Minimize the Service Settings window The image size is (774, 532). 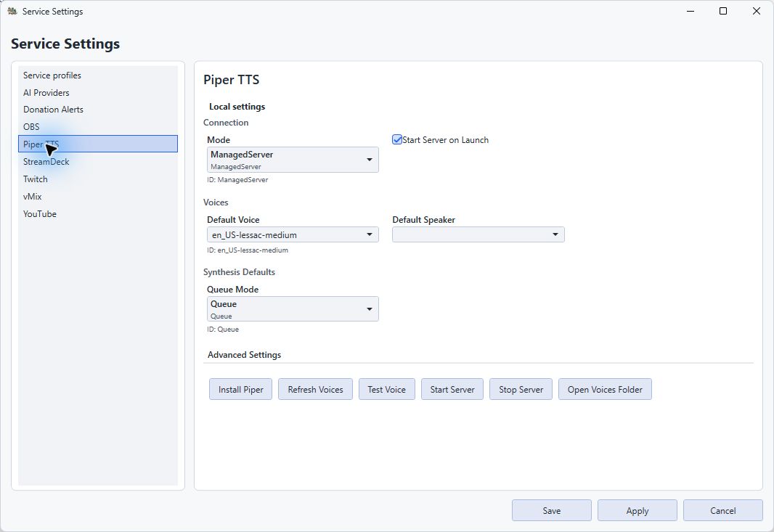pyautogui.click(x=691, y=11)
